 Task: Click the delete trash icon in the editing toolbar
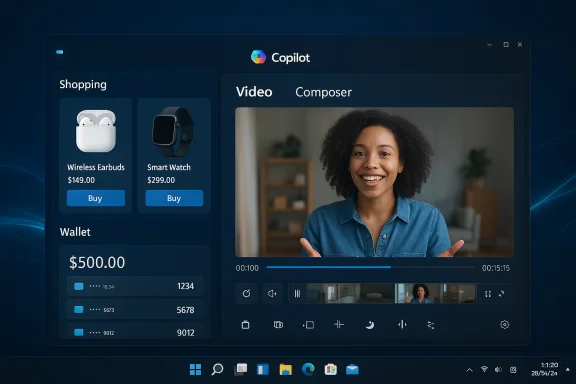tap(245, 324)
